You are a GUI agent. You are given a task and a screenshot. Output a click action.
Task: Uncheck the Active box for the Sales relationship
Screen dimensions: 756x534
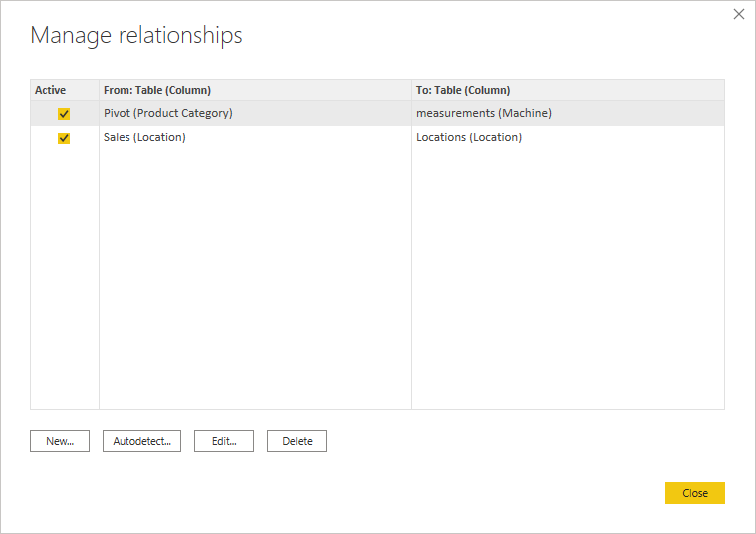point(64,138)
